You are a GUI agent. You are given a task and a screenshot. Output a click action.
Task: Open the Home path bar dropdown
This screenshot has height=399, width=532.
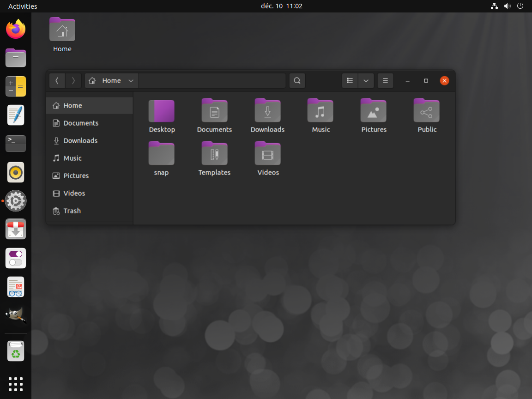click(111, 81)
